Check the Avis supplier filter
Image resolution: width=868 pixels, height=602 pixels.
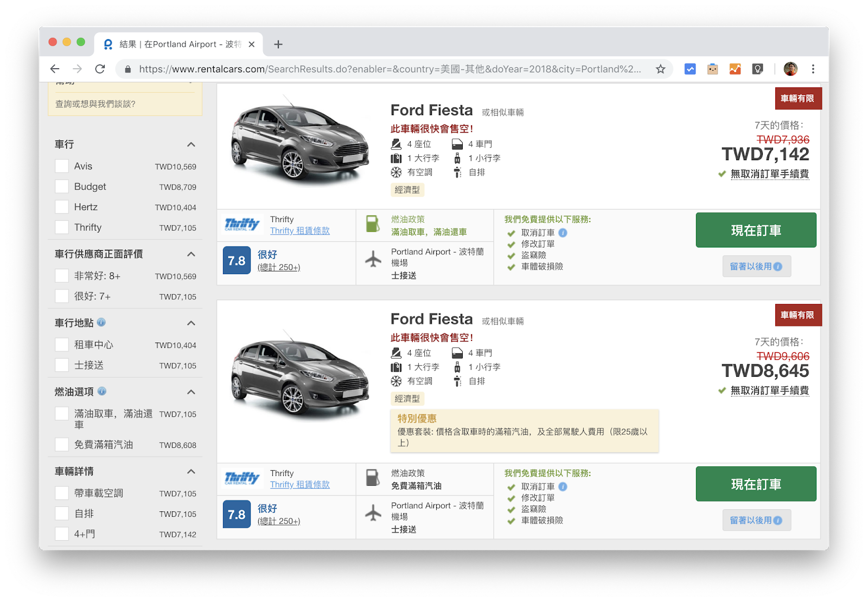point(62,166)
